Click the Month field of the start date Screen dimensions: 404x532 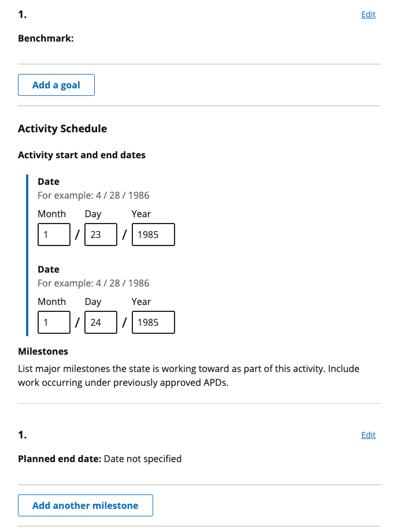pyautogui.click(x=54, y=235)
